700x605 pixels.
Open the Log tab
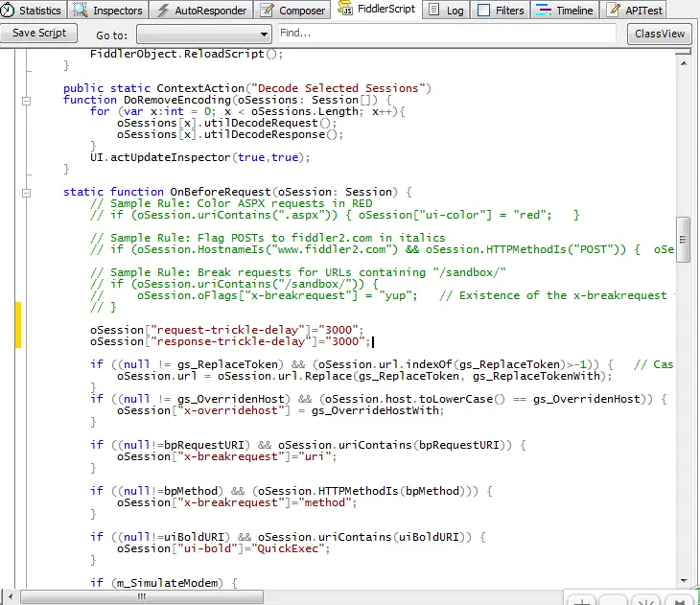pyautogui.click(x=446, y=10)
